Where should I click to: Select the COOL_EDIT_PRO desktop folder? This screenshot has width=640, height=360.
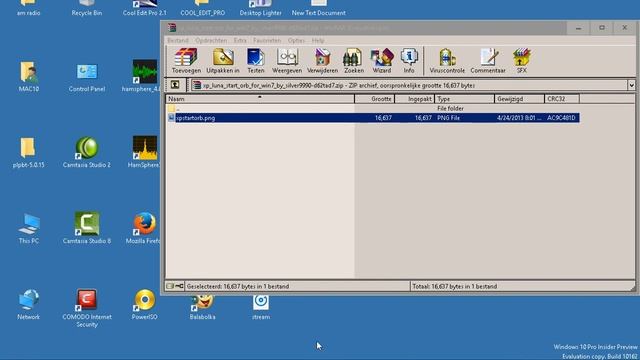(202, 8)
